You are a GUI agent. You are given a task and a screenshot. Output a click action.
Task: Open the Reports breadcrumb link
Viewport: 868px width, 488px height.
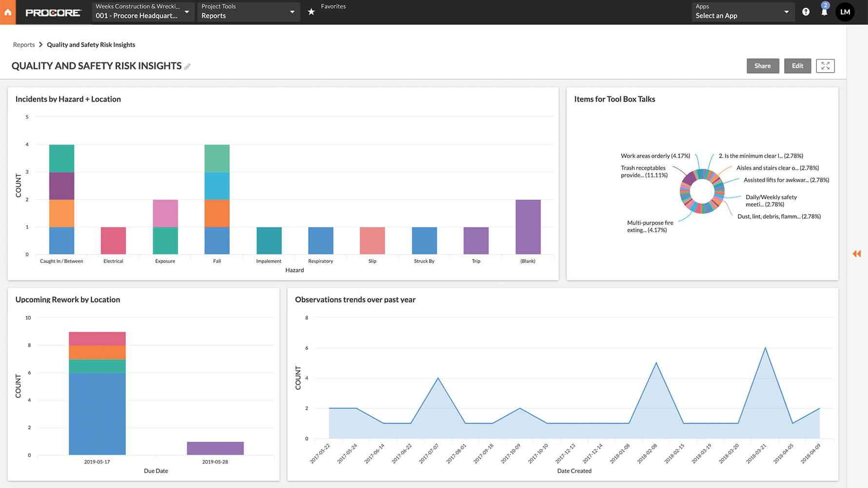click(24, 44)
